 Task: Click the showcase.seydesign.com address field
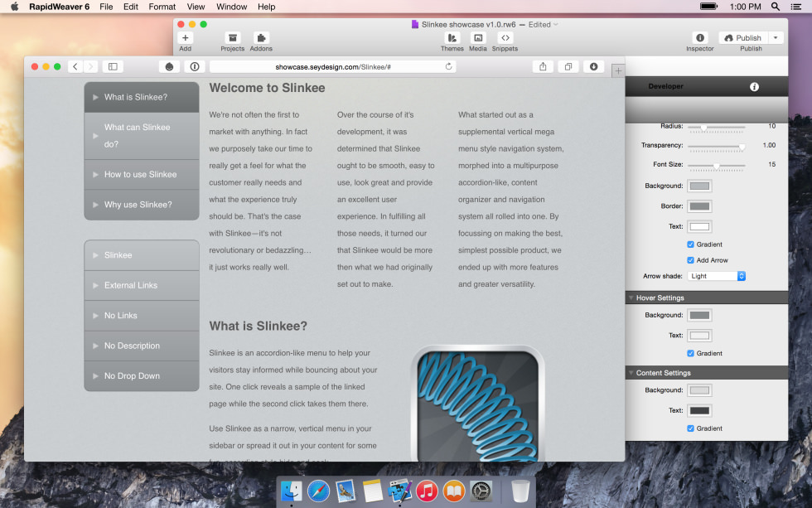tap(333, 66)
